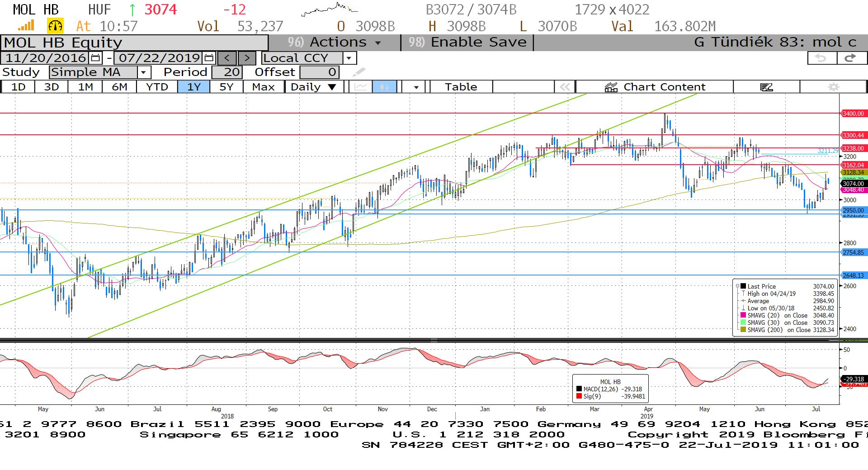The height and width of the screenshot is (470, 868).
Task: Select the 6M time range tab
Action: point(119,87)
